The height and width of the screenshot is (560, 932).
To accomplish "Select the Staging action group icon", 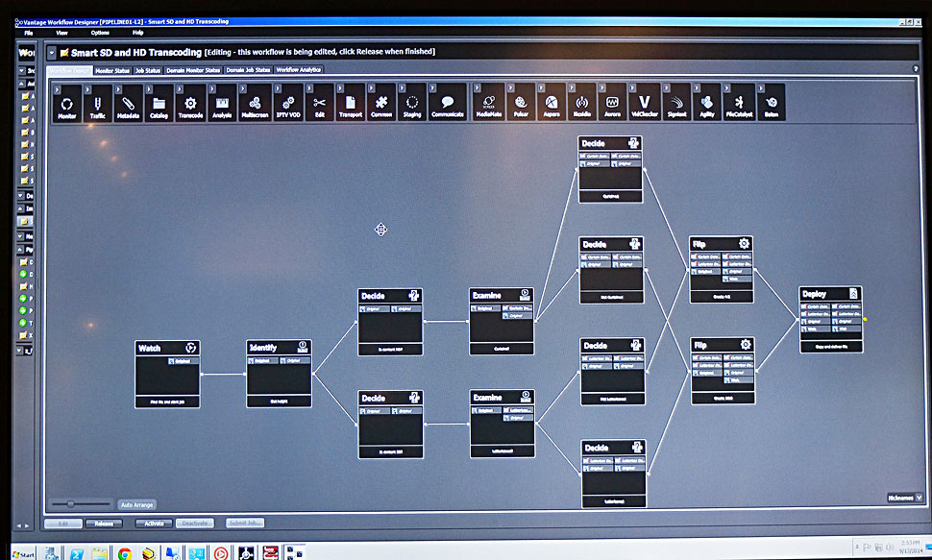I will 412,103.
